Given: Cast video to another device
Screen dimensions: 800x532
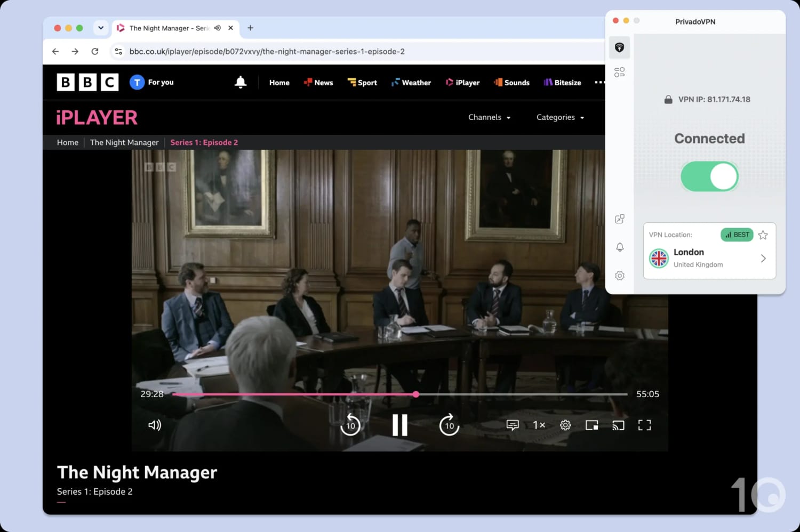Looking at the screenshot, I should [x=618, y=425].
